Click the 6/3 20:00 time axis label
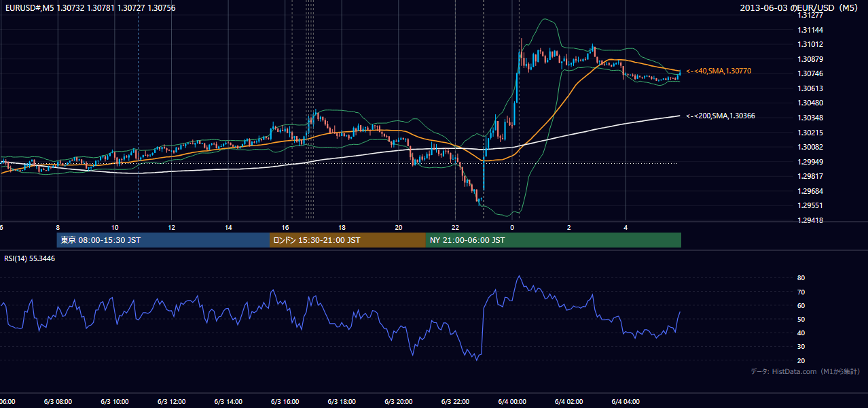 399,402
